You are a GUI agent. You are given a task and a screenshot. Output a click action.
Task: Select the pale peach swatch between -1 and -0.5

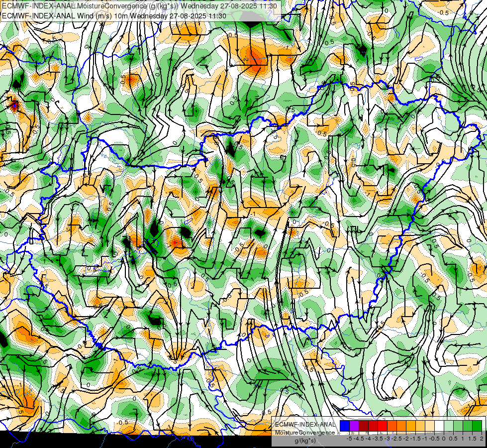430,426
